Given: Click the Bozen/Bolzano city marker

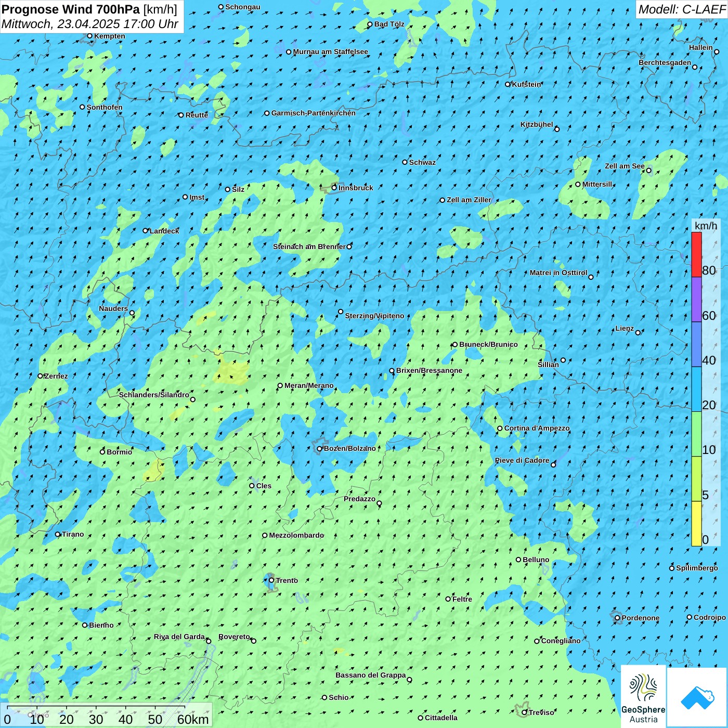Looking at the screenshot, I should 320,449.
